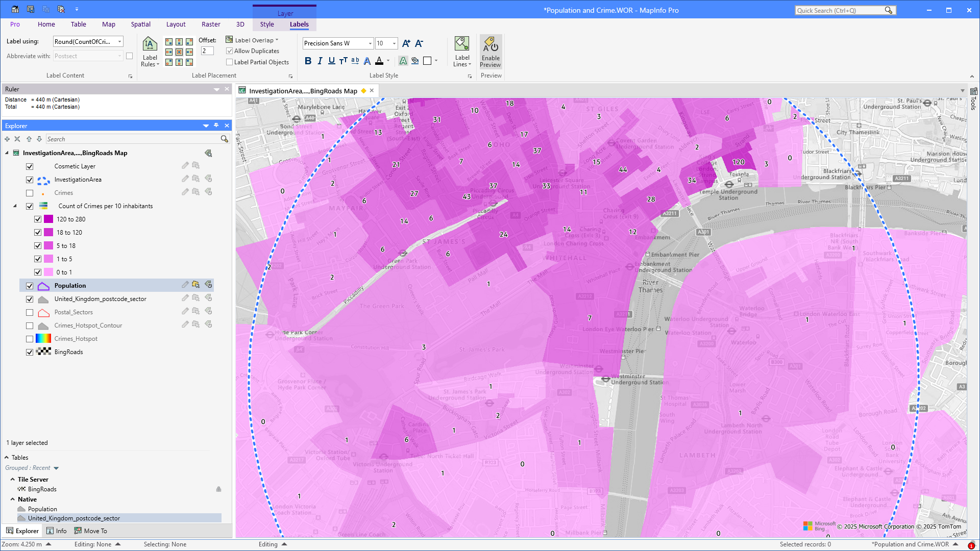Viewport: 980px width, 551px height.
Task: Open the Info panel tab
Action: 57,531
